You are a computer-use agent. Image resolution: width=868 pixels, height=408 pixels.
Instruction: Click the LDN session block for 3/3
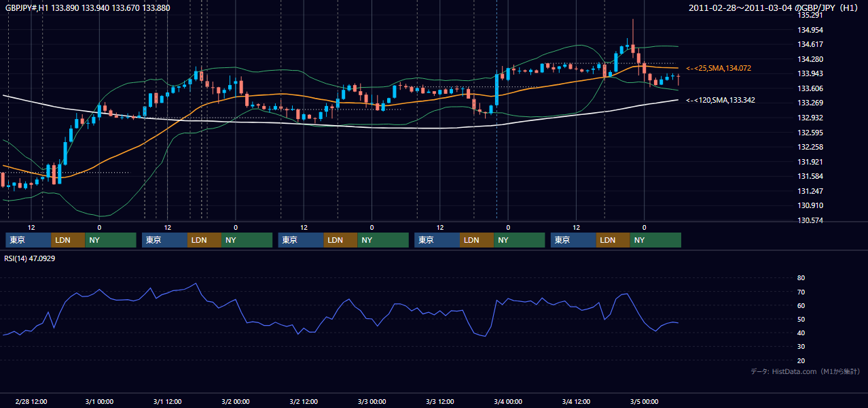[x=477, y=240]
